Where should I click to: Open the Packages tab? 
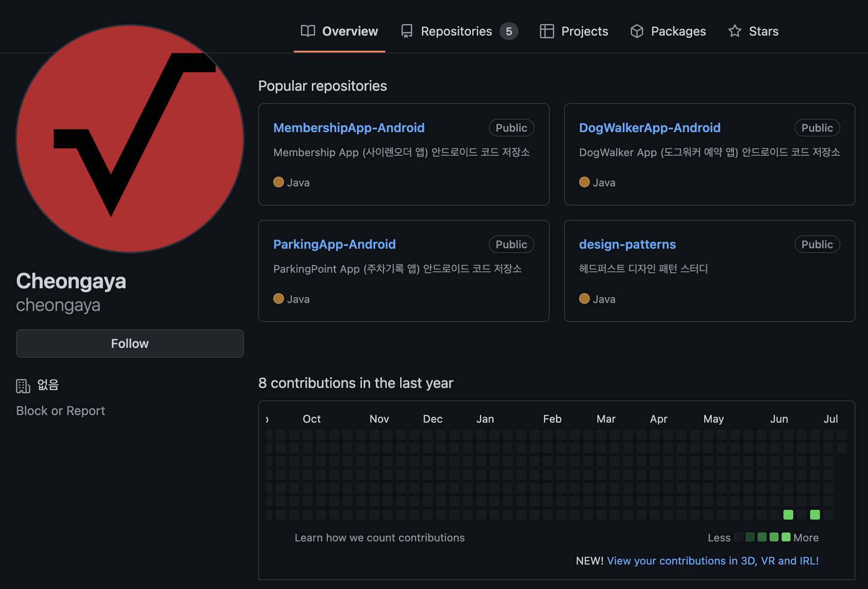click(668, 31)
